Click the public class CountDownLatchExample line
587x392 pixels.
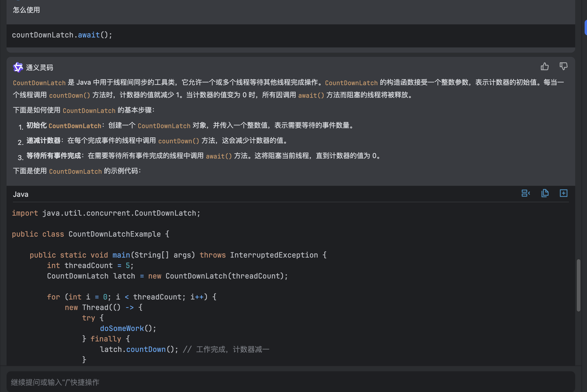[90, 234]
